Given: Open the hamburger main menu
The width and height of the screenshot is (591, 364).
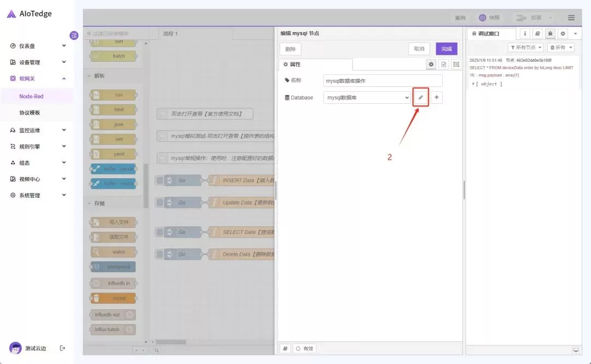Looking at the screenshot, I should [x=571, y=18].
